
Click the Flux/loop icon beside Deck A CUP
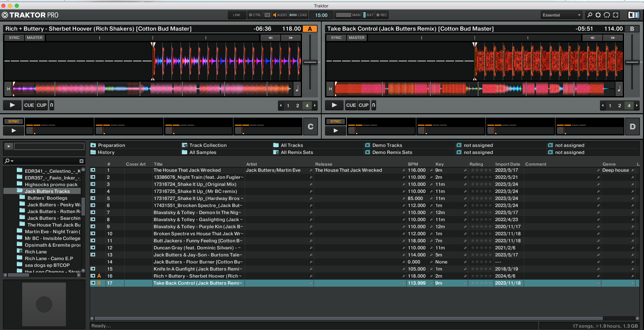[52, 105]
